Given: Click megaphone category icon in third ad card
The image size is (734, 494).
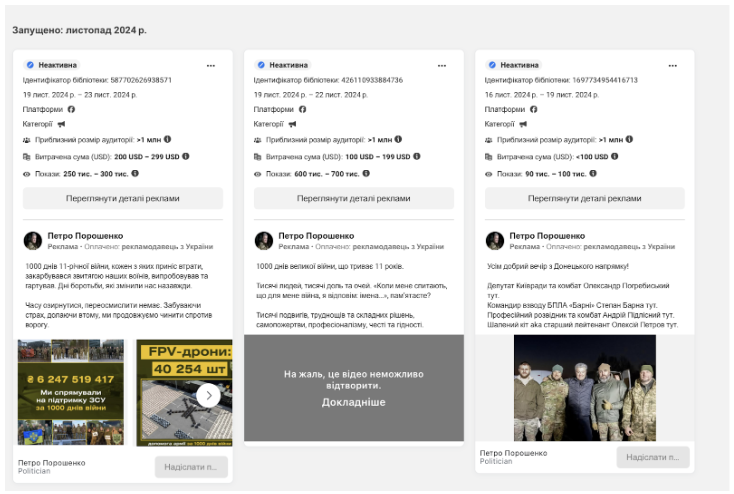Looking at the screenshot, I should [523, 124].
